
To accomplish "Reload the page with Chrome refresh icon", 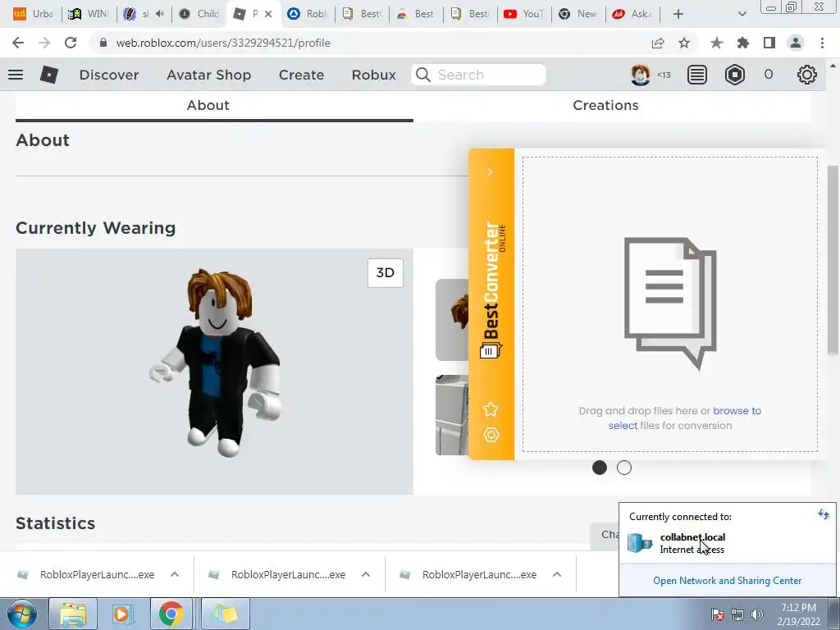I will 71,43.
